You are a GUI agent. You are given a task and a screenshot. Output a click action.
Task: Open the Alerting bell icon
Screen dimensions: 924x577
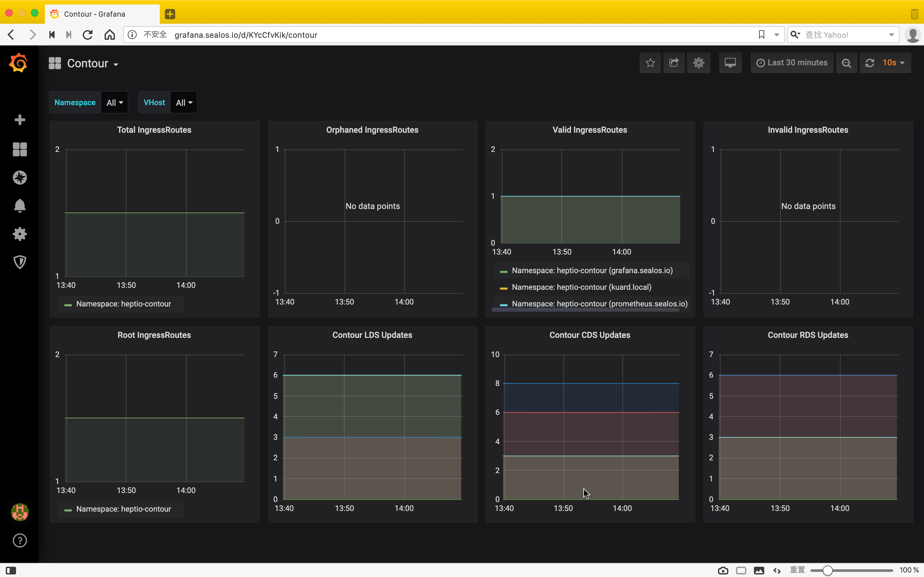tap(20, 206)
